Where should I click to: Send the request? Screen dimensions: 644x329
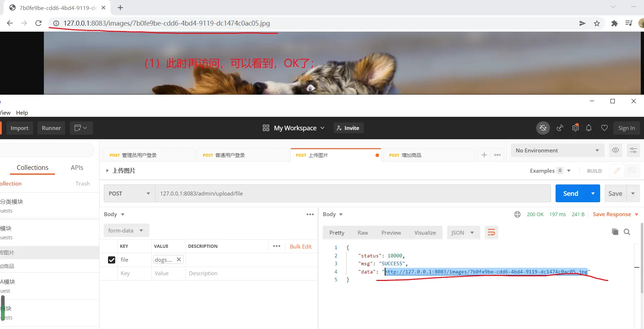click(571, 193)
